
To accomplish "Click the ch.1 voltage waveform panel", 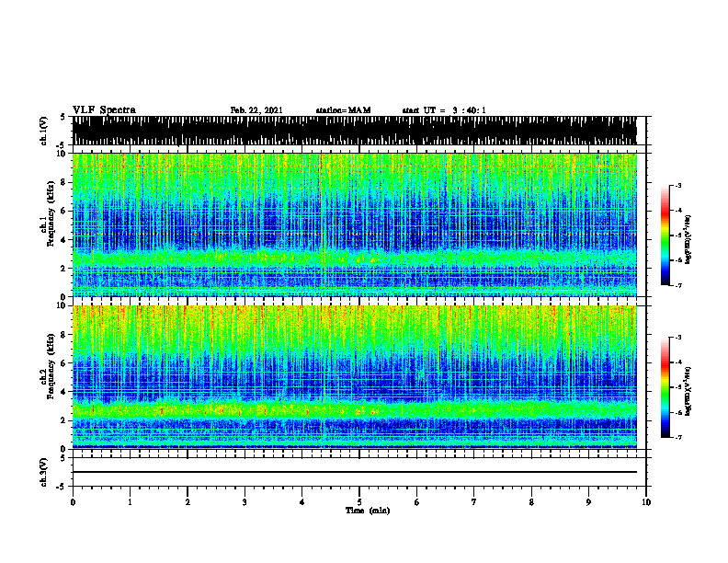I will tap(354, 131).
